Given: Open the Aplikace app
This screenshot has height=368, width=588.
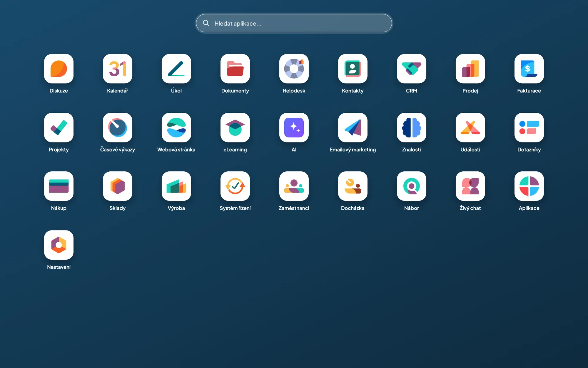Looking at the screenshot, I should tap(529, 186).
